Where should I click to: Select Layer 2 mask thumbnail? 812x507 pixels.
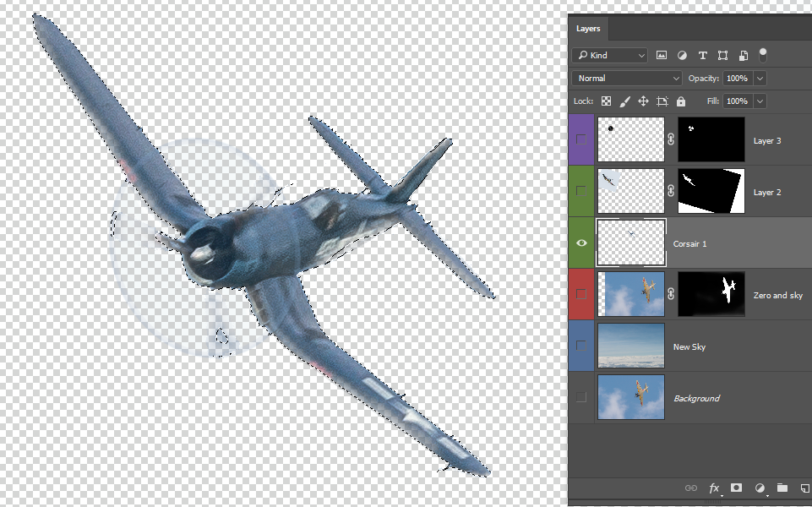point(711,191)
